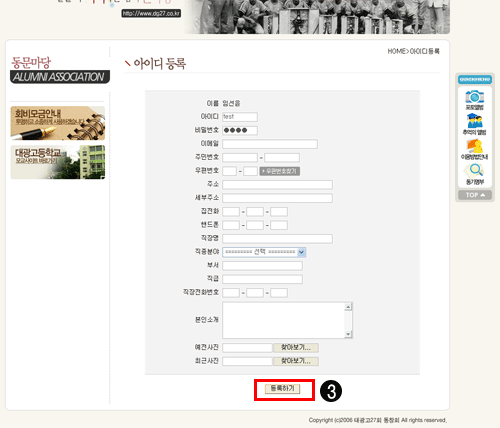Submit form with 등록하기 button
This screenshot has width=500, height=428.
pyautogui.click(x=283, y=389)
